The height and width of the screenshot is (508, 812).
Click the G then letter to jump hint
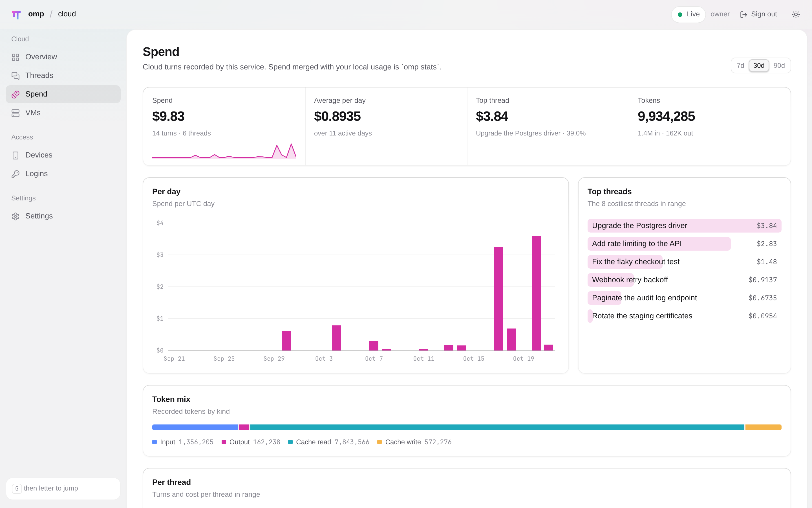[x=63, y=489]
